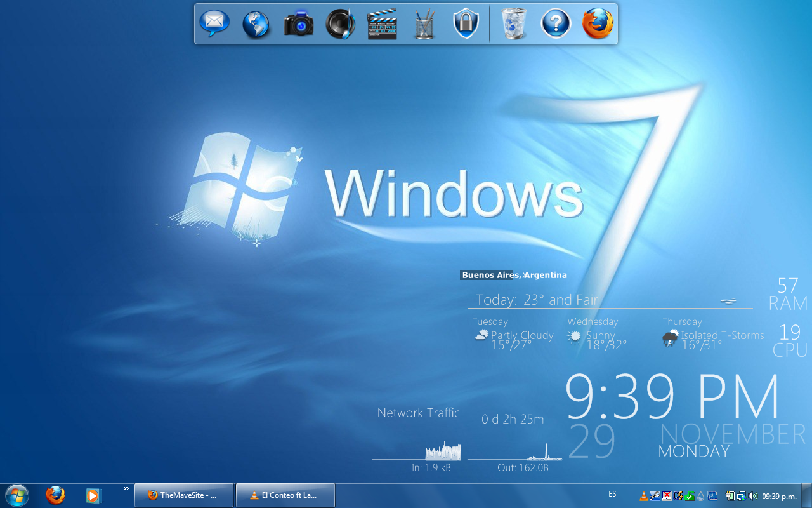Image resolution: width=812 pixels, height=508 pixels.
Task: Click the NOVEMBER month text on desktop
Action: (x=733, y=434)
